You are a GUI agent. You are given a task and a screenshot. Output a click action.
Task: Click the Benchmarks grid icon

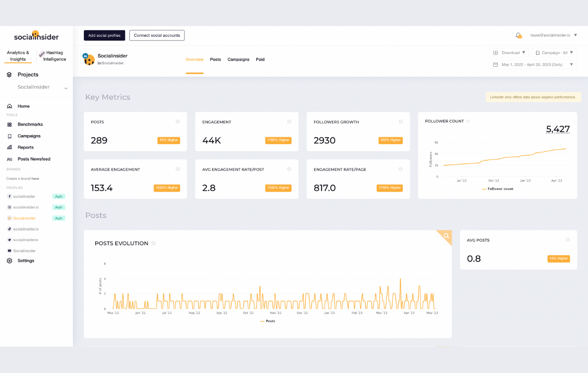click(9, 124)
